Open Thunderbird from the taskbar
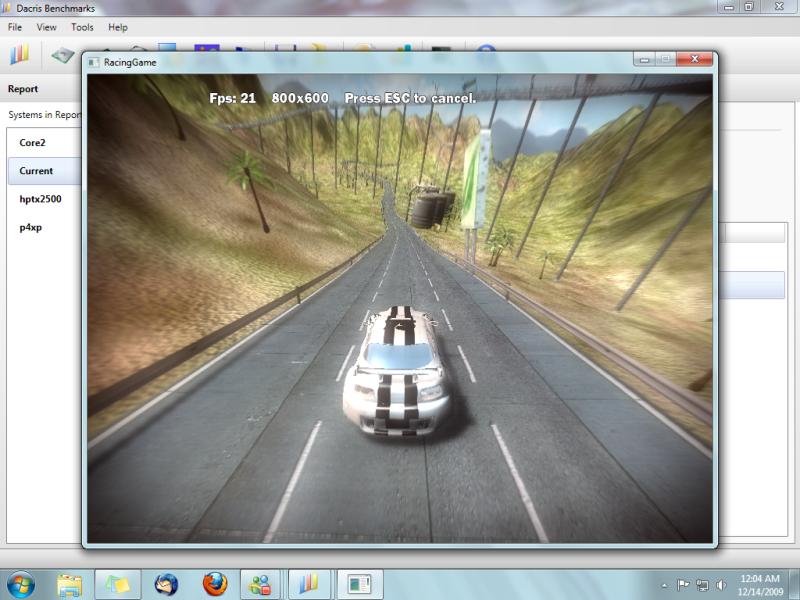Image resolution: width=800 pixels, height=600 pixels. 166,585
